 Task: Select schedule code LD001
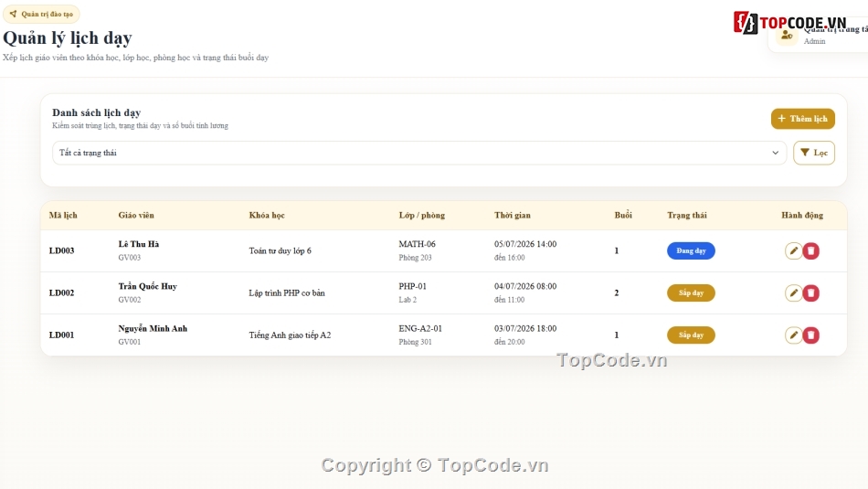click(61, 335)
